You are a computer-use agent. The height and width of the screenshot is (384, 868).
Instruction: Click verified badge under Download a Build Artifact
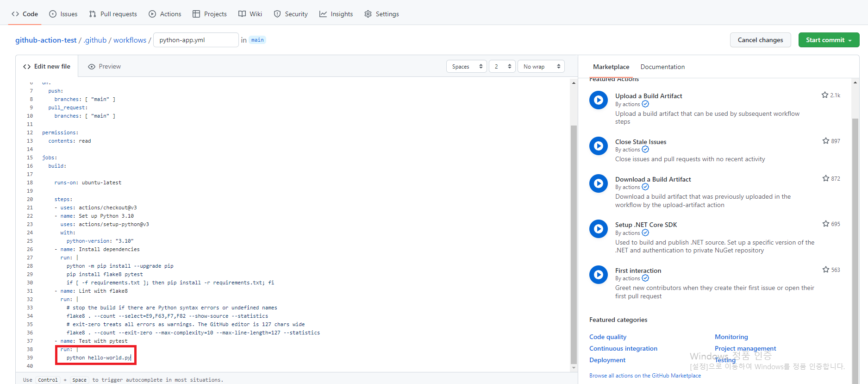pos(645,187)
